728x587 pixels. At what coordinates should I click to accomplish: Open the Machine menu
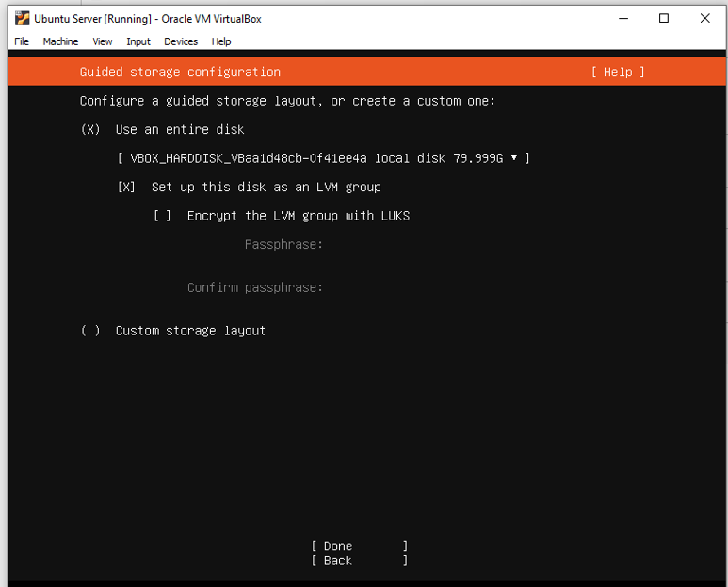(x=60, y=41)
